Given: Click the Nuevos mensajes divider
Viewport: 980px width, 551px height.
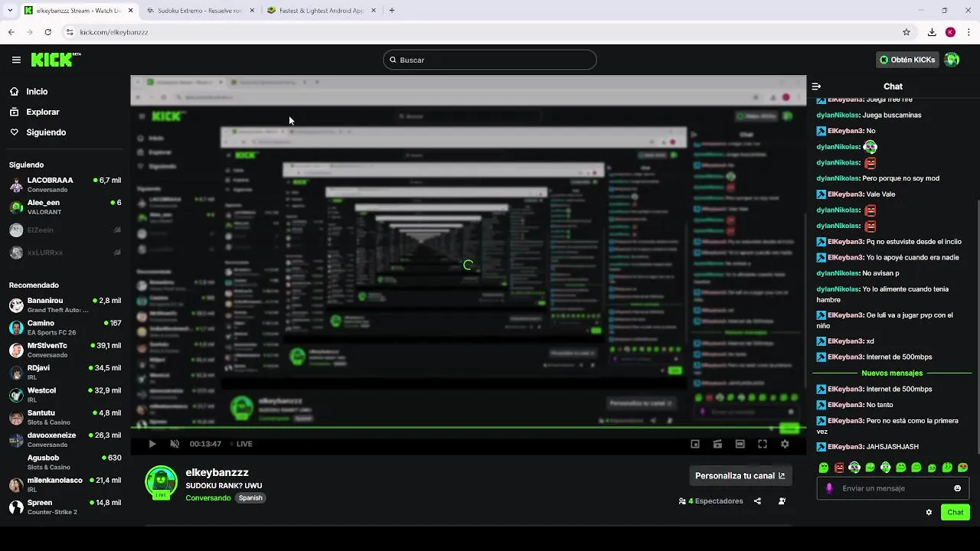Looking at the screenshot, I should 892,373.
